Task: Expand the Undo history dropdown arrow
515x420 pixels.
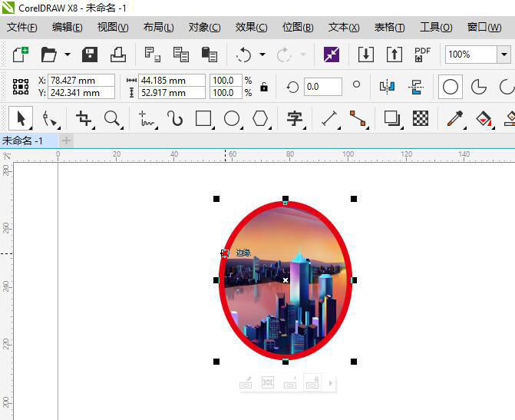Action: click(x=262, y=55)
